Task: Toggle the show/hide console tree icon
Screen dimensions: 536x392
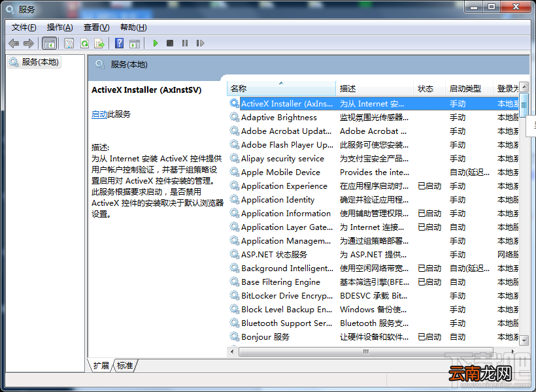Action: click(x=49, y=43)
